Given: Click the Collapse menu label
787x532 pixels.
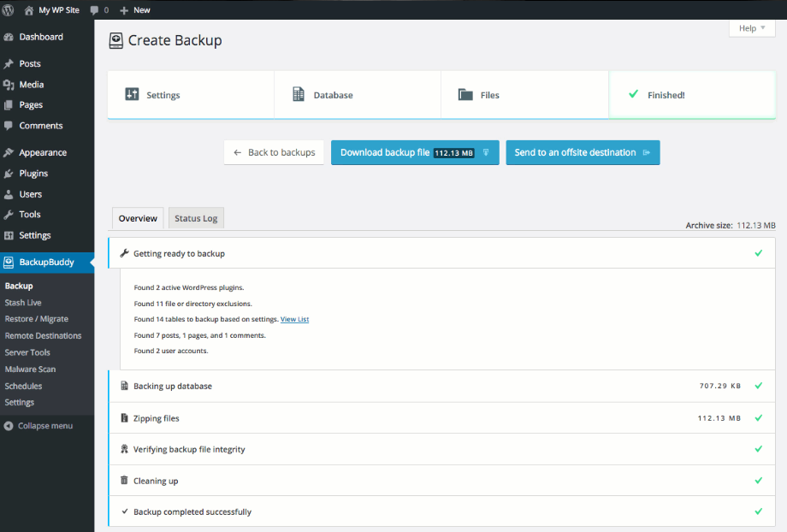Looking at the screenshot, I should coord(45,426).
